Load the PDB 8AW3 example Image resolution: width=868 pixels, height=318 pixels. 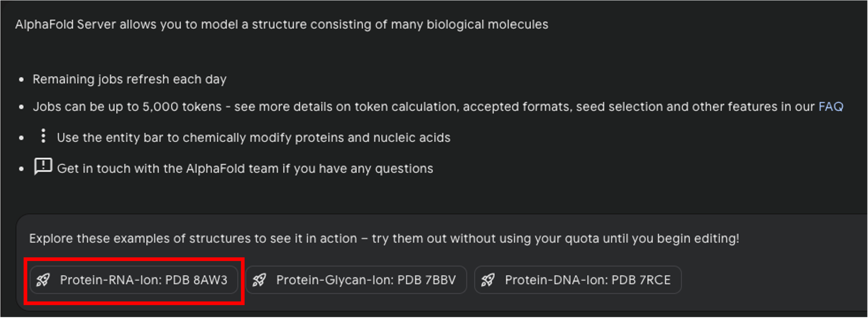click(143, 280)
